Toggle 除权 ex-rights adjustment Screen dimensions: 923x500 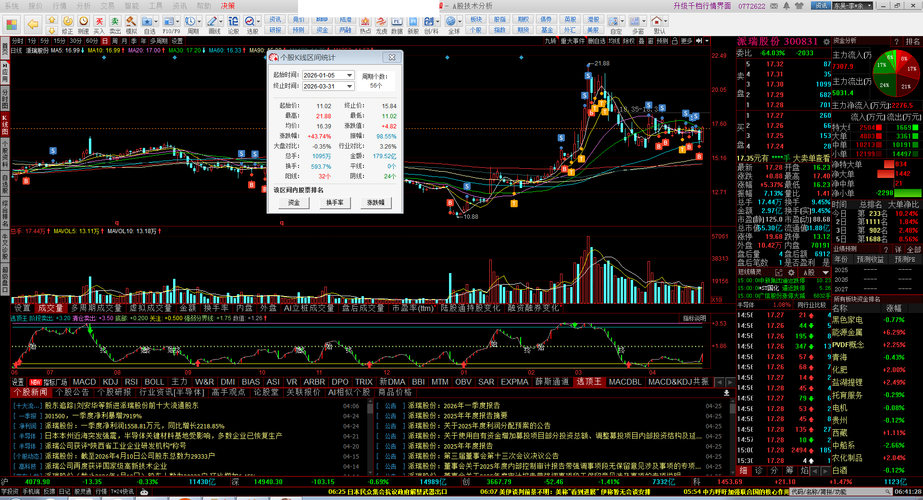click(x=629, y=41)
